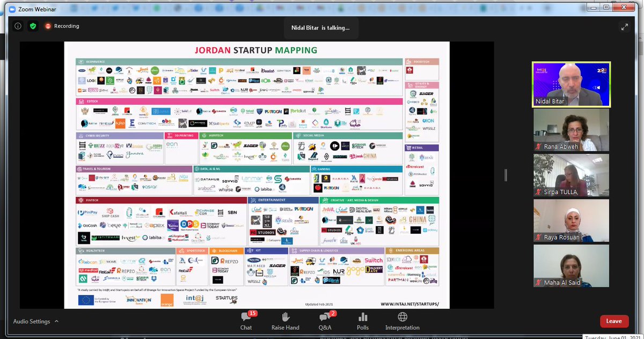Click the int@j logo in slide footer

pos(196,300)
